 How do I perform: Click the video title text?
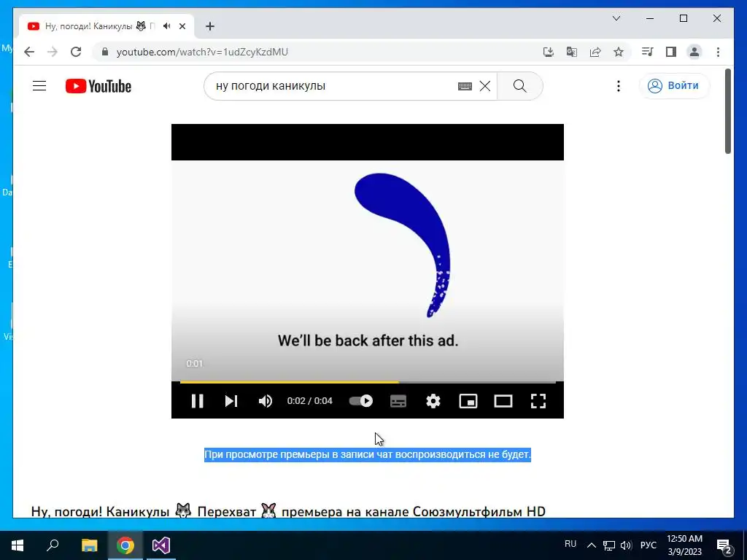coord(288,511)
